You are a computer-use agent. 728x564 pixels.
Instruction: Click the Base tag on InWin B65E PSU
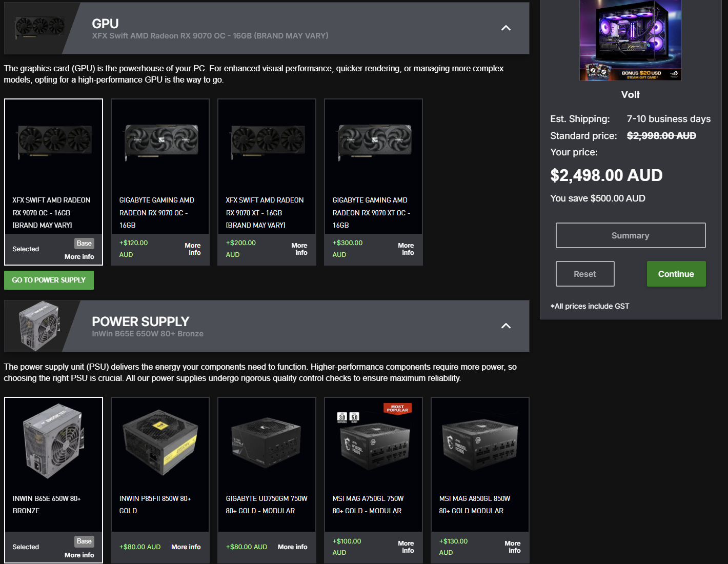84,541
